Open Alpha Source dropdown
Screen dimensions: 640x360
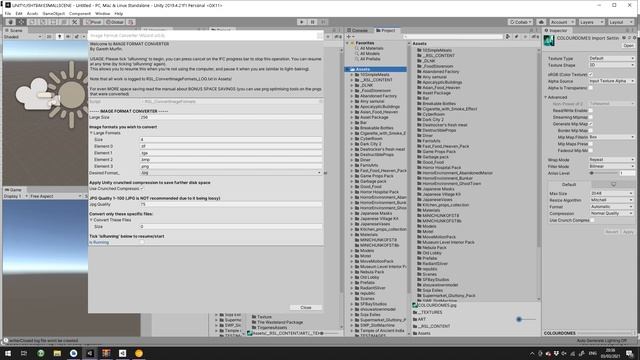pos(611,81)
